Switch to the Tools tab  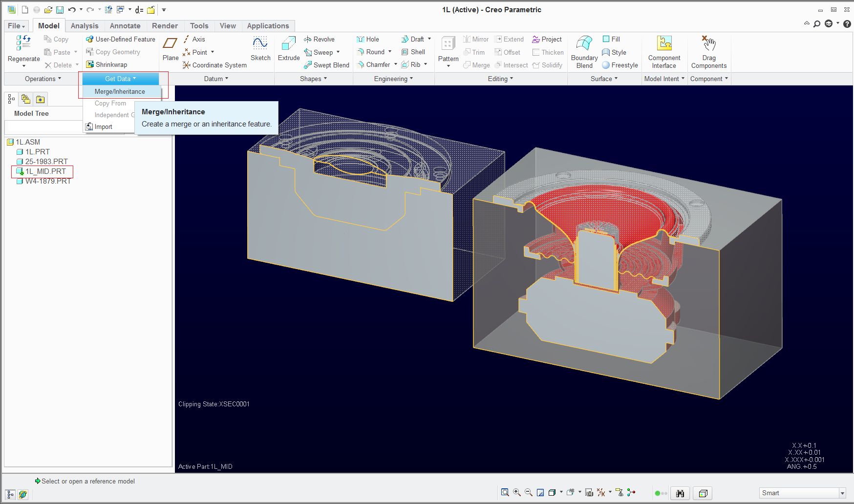point(199,26)
